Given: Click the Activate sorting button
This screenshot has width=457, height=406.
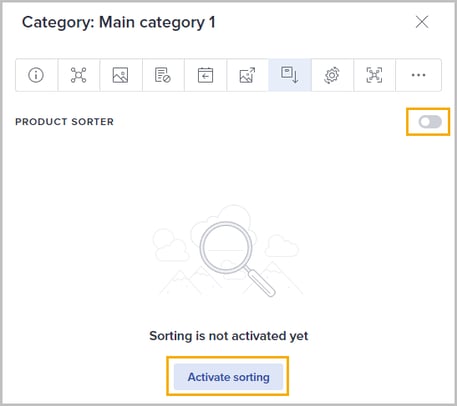Looking at the screenshot, I should click(228, 377).
